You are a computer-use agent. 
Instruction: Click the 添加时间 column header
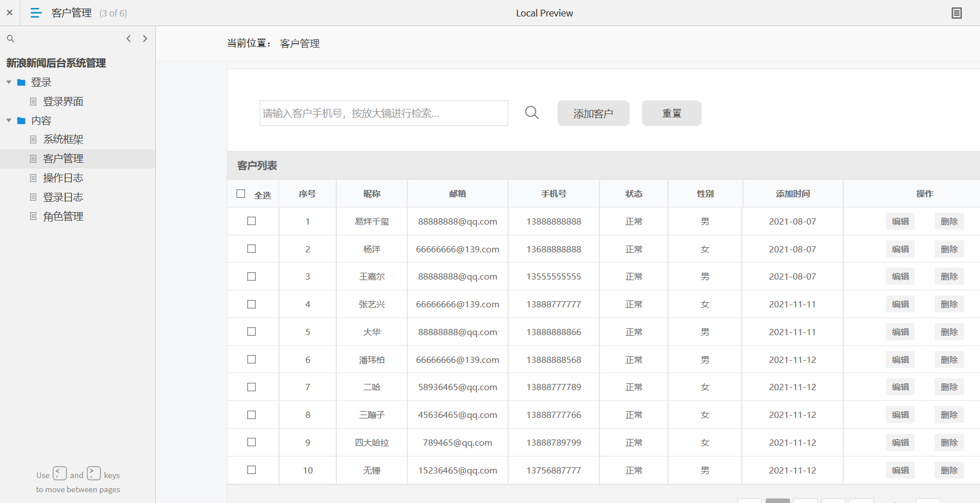(793, 194)
